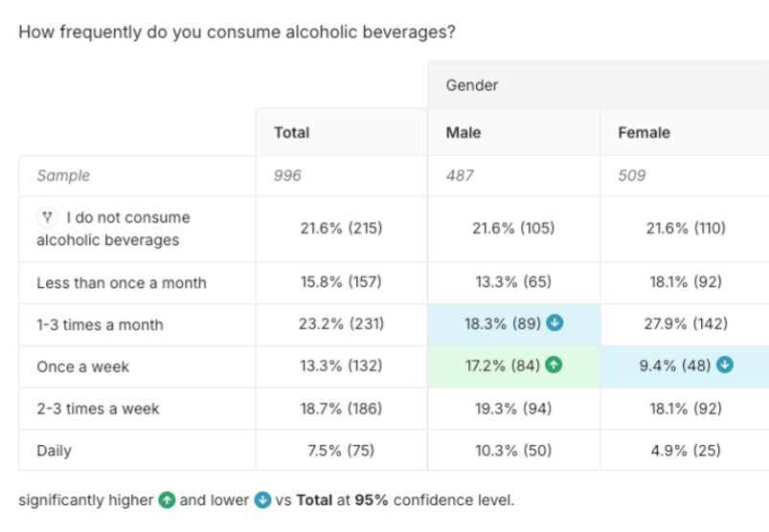
Task: Click the '1-3 times a month' row label
Action: 100,324
